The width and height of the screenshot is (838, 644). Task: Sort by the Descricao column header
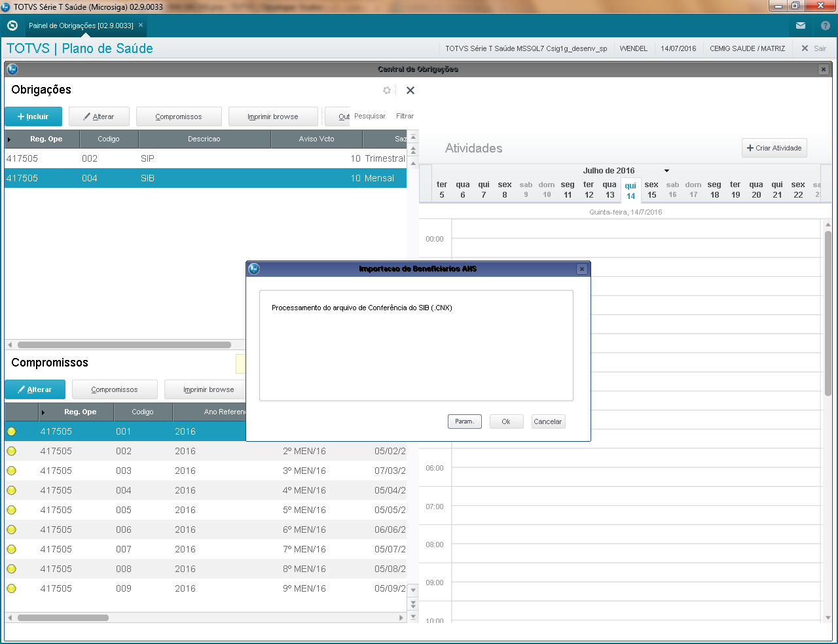204,139
